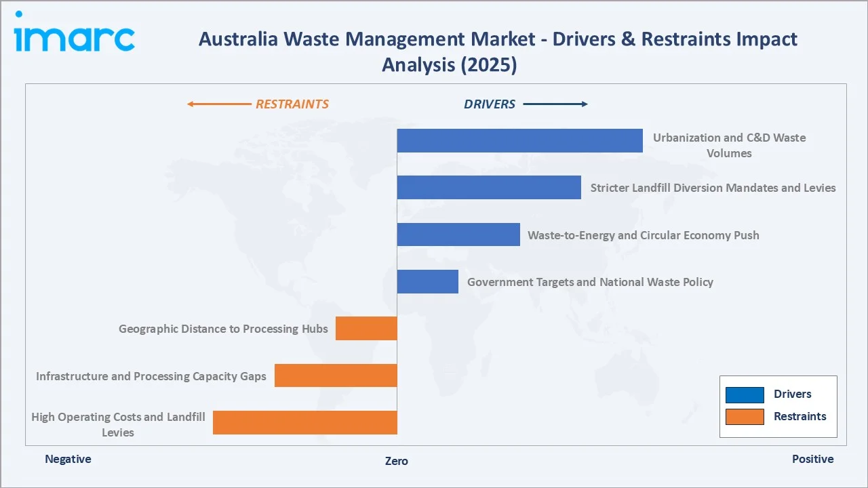The width and height of the screenshot is (868, 488).
Task: Select the Government Targets and National Waste Policy bar
Action: tap(427, 281)
